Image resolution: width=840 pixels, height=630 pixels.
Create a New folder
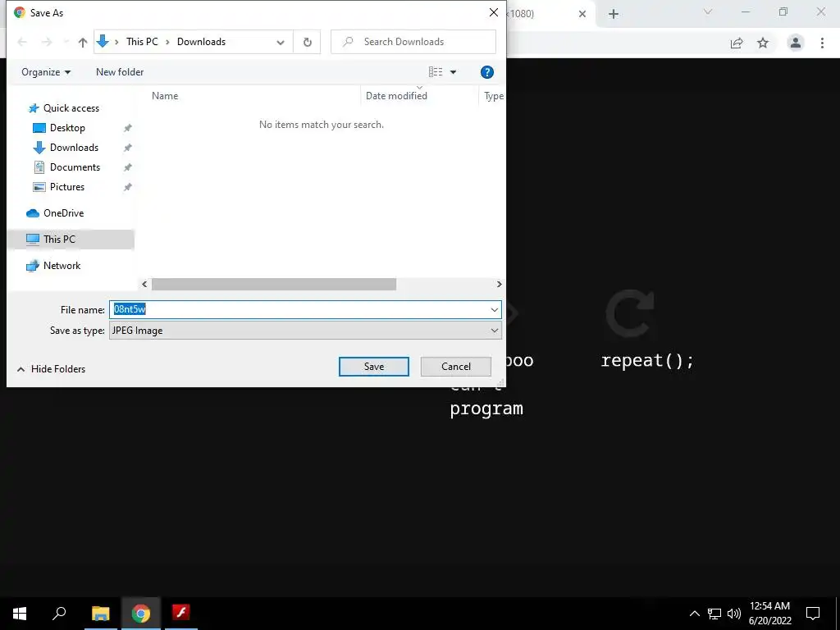(120, 72)
